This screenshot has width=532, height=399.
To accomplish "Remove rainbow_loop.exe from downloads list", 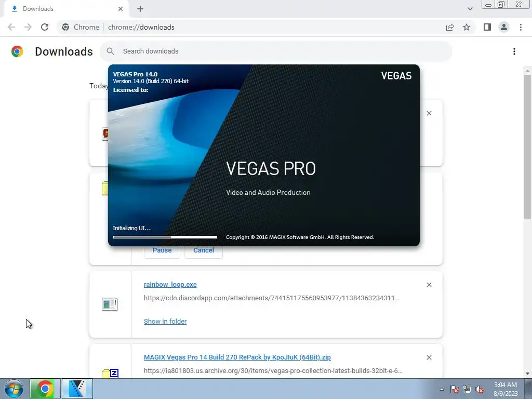I will click(x=429, y=285).
